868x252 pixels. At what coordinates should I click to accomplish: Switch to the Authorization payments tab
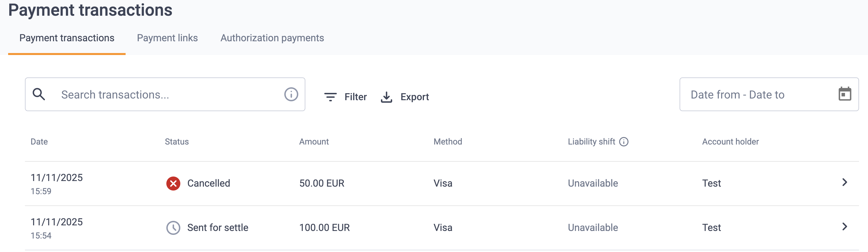(x=272, y=38)
